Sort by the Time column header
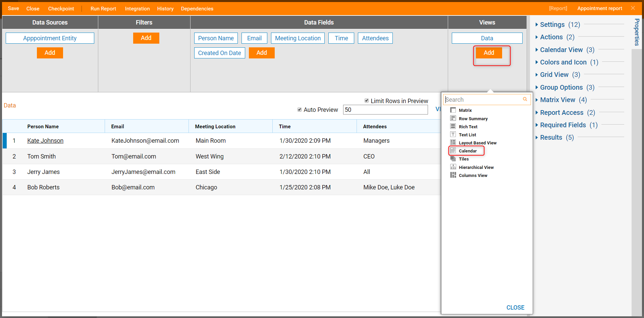The image size is (644, 318). (285, 127)
